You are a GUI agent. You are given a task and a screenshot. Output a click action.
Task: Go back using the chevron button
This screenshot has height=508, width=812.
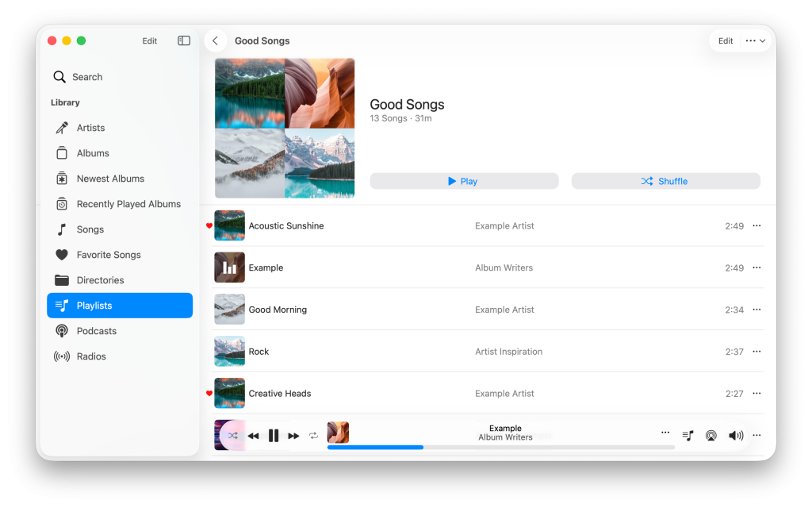click(215, 40)
